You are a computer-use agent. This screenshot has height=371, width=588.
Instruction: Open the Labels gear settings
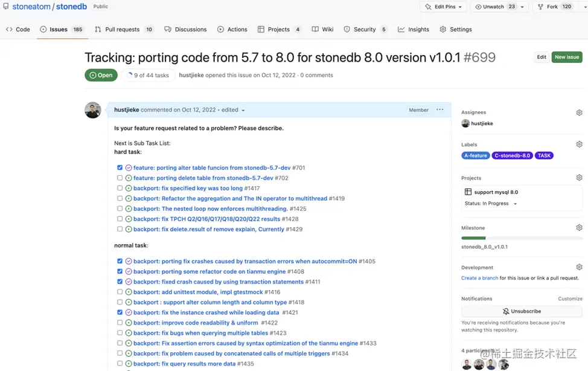click(579, 144)
